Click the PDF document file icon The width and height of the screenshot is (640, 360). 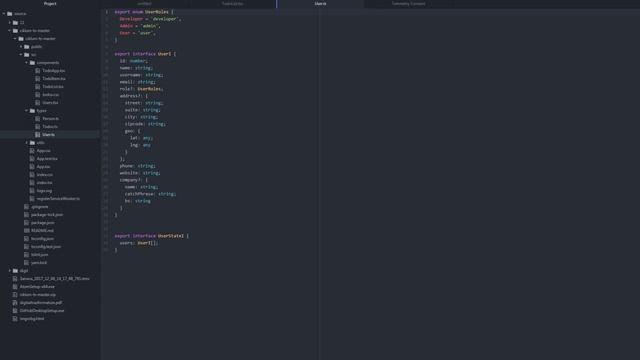coord(15,302)
